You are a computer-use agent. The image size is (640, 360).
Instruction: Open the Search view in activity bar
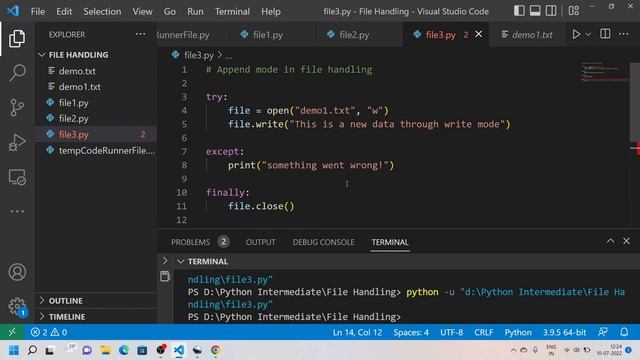coord(17,73)
